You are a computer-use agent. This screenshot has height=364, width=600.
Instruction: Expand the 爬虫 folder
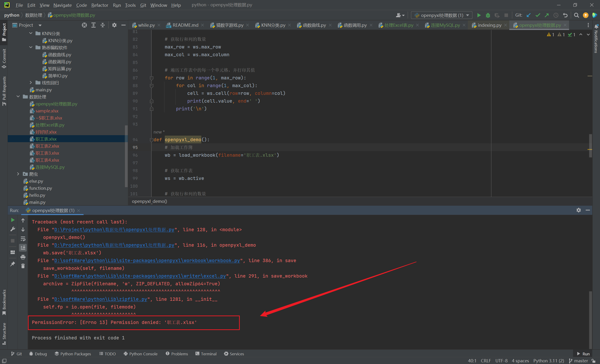[x=18, y=174]
